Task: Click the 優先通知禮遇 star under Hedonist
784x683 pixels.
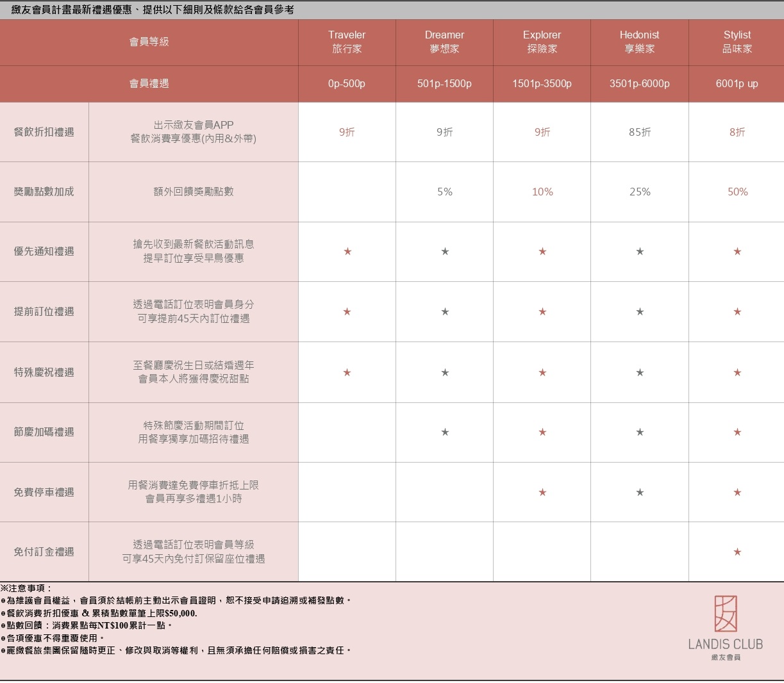Action: click(x=639, y=251)
